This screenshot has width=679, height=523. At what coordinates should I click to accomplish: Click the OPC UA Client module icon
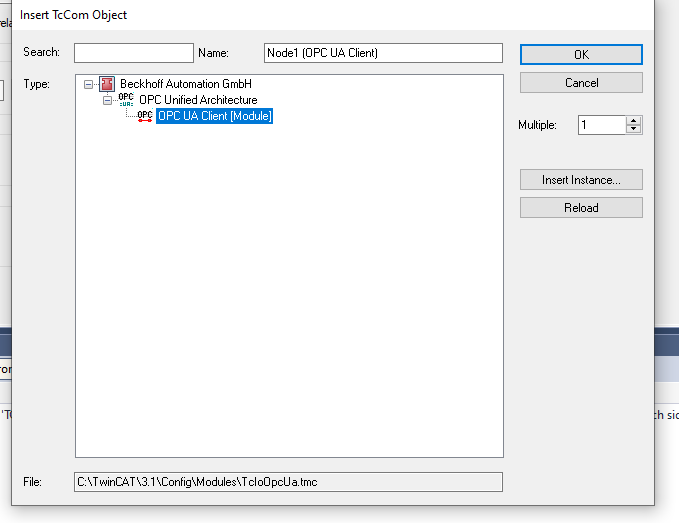145,116
